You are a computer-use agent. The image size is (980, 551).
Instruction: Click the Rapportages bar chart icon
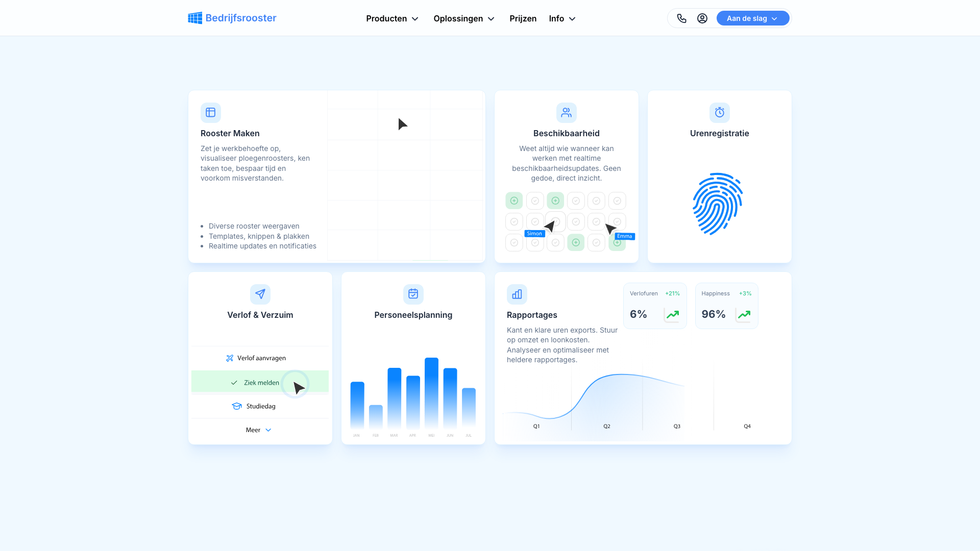click(517, 294)
